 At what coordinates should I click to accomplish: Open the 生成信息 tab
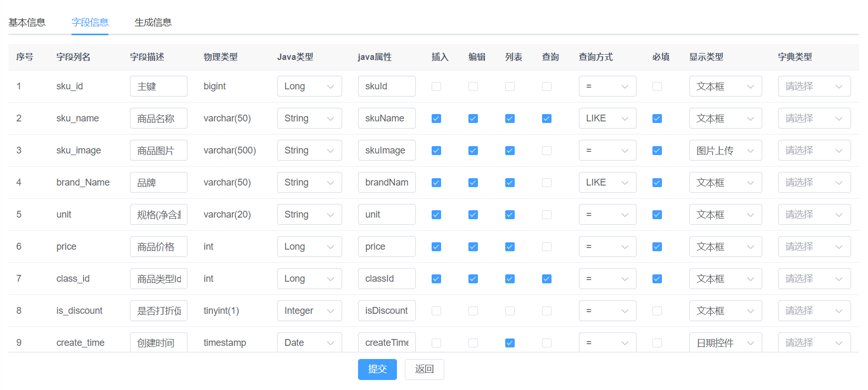pos(153,22)
